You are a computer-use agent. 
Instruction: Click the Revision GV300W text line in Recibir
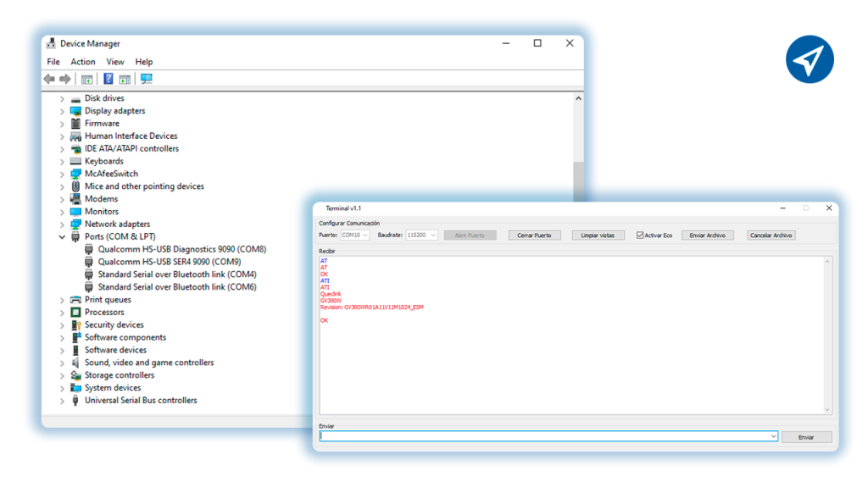[372, 307]
